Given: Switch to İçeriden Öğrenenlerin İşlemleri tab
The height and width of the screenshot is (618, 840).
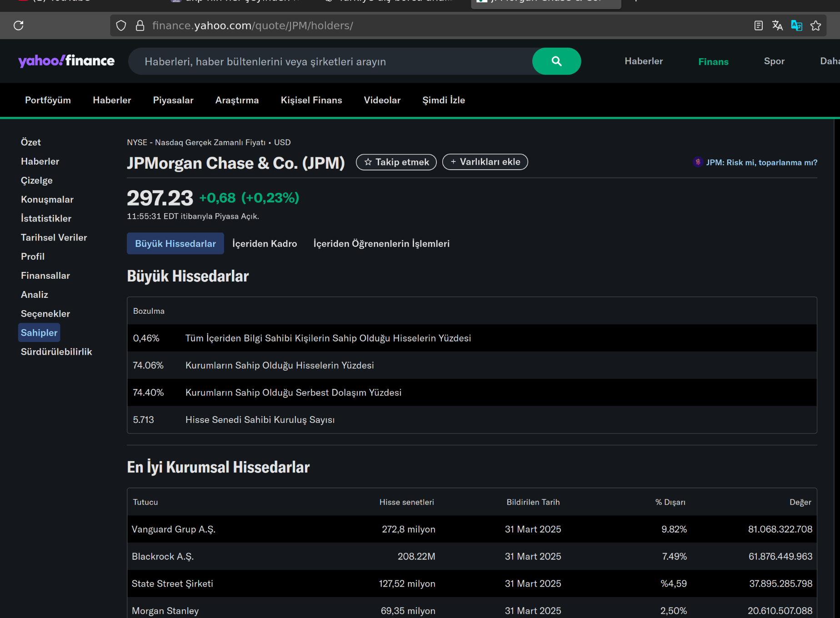Looking at the screenshot, I should (381, 244).
